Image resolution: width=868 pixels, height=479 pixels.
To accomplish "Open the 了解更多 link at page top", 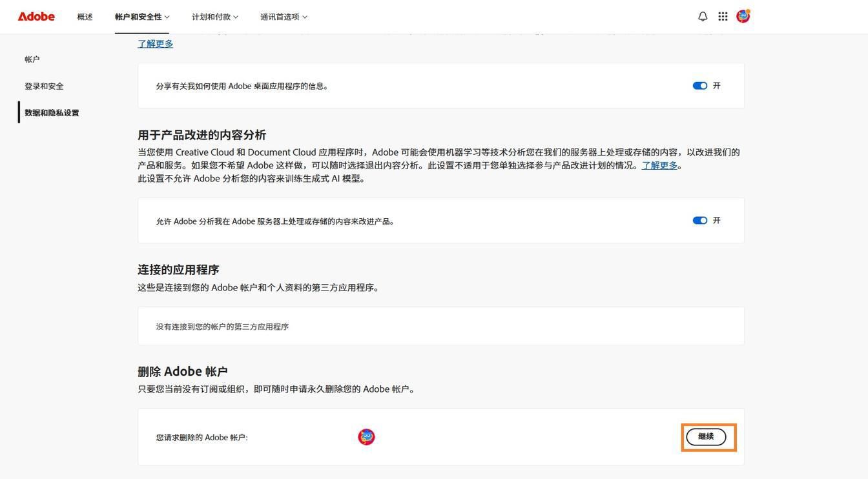I will [156, 44].
